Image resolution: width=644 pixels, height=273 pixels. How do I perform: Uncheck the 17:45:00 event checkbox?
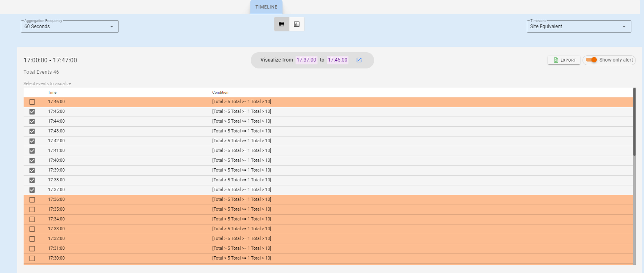tap(32, 112)
